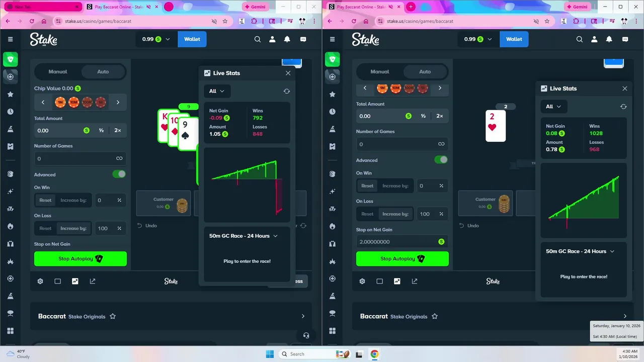
Task: Click Stop on Net Gain field, right window
Action: pos(402,242)
